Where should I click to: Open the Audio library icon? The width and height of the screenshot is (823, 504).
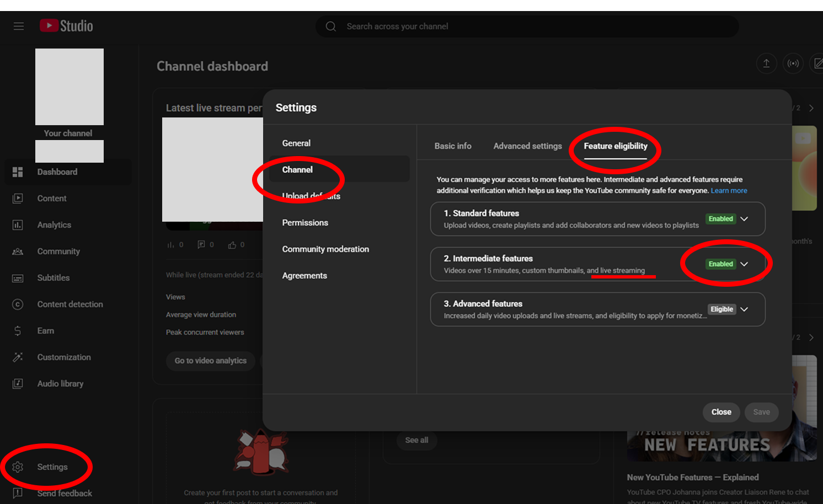[x=18, y=383]
